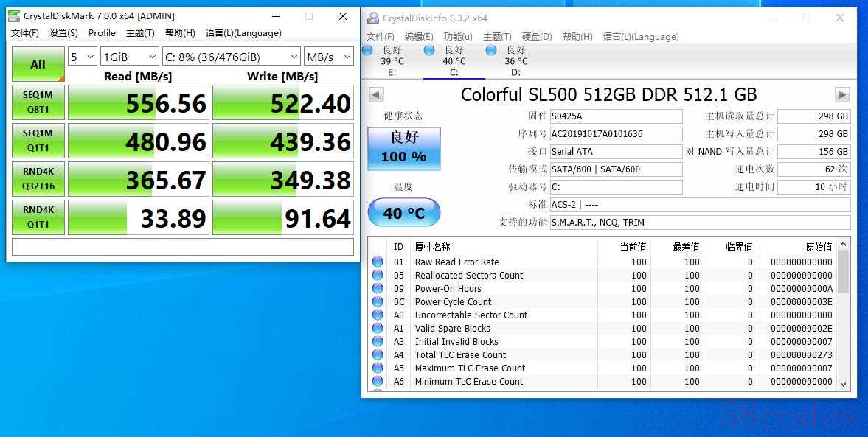Viewport: 868px width, 437px height.
Task: Open CrystalDiskMark 主题(T) menu
Action: click(x=140, y=33)
